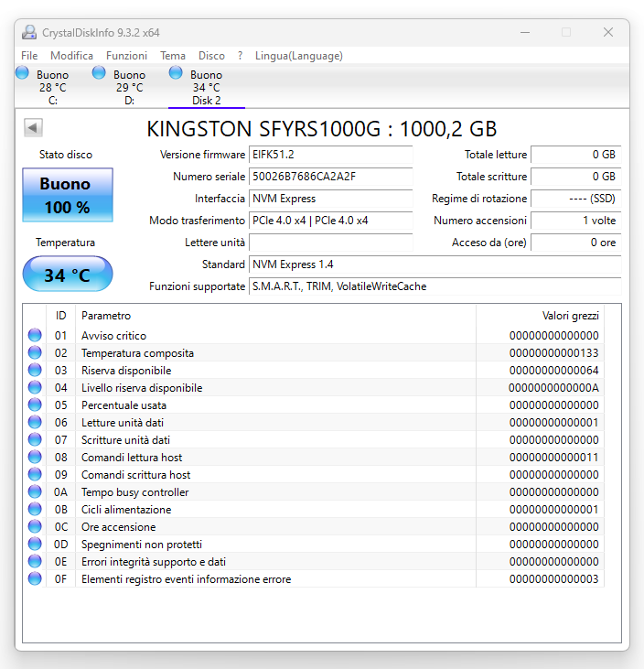The width and height of the screenshot is (644, 669).
Task: Click the Buono 100 % health status button
Action: coord(68,195)
